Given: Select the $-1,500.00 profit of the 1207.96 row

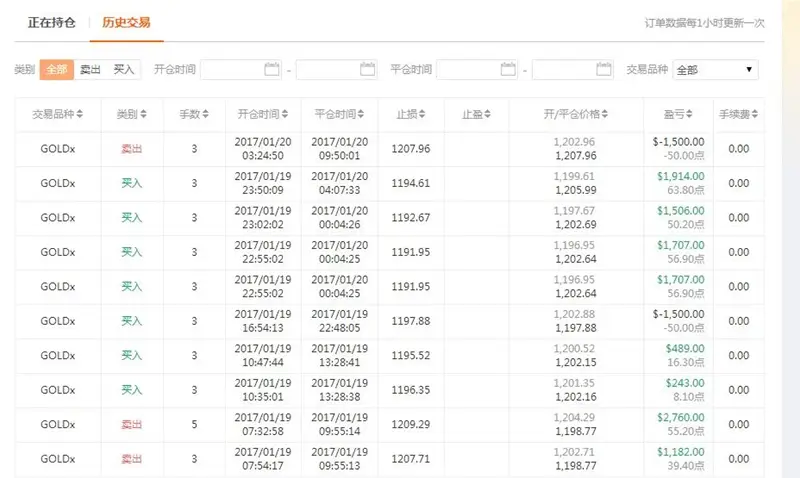Looking at the screenshot, I should click(678, 142).
